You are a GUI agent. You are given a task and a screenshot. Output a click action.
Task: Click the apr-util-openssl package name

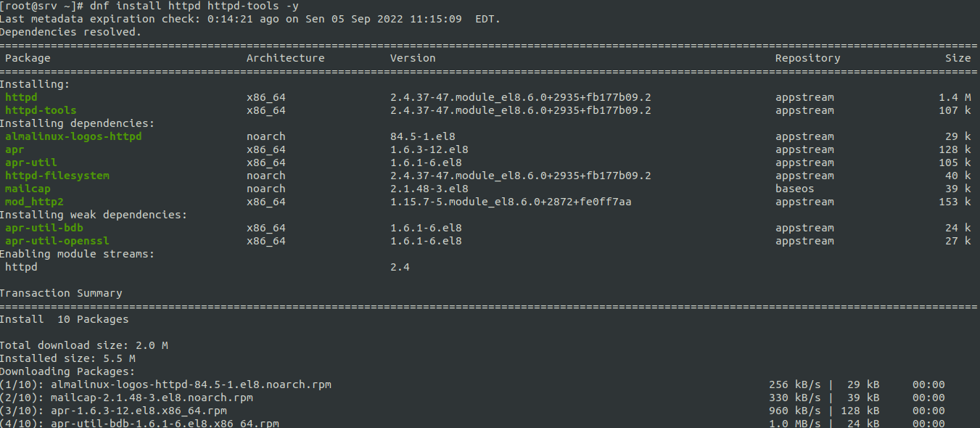57,241
